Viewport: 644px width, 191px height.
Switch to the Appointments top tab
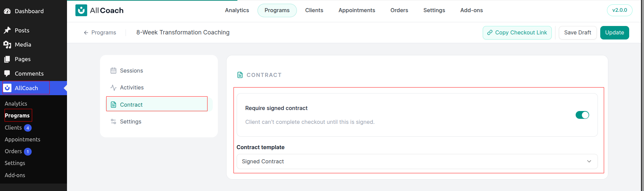357,10
